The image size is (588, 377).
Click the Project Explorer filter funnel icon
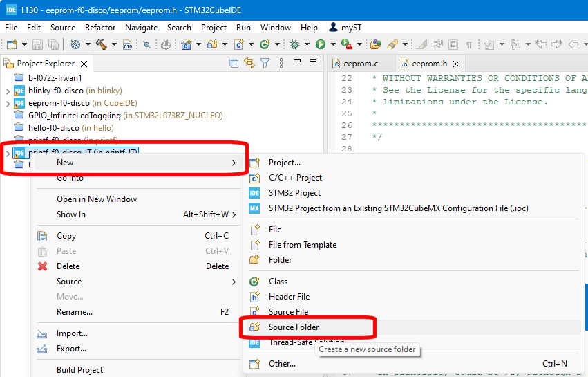pyautogui.click(x=265, y=64)
